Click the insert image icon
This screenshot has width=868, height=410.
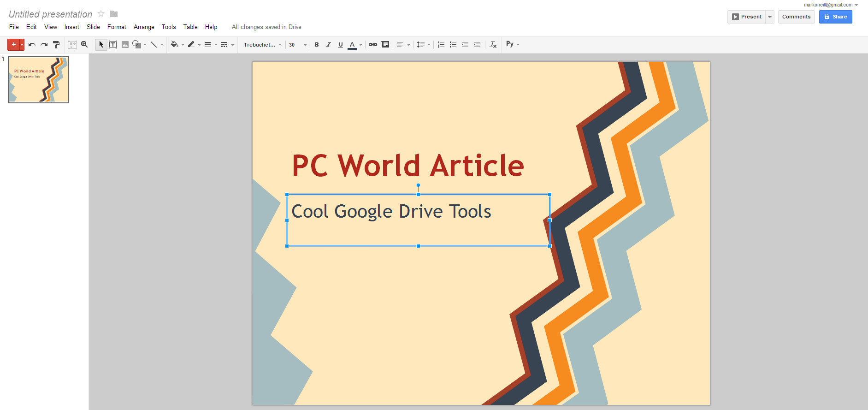click(125, 45)
